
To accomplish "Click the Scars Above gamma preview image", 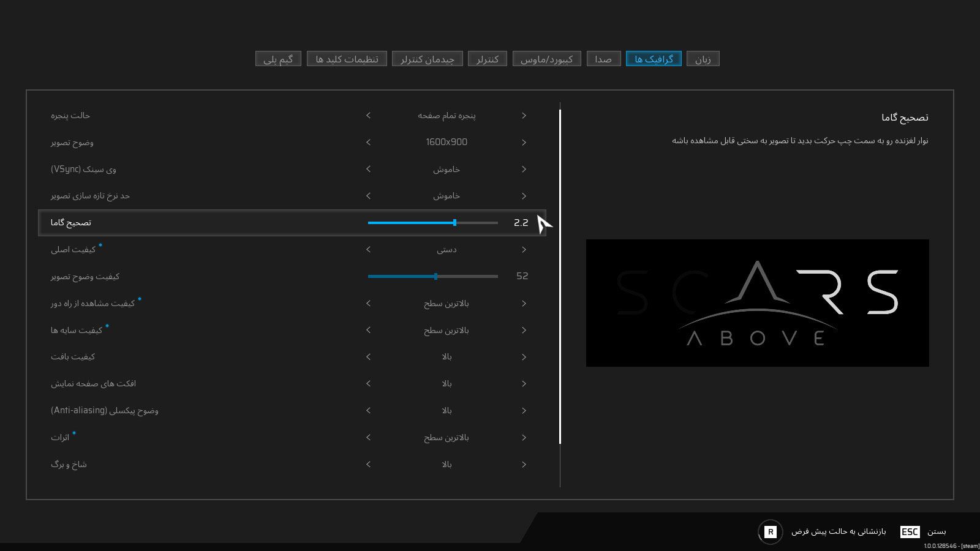I will pyautogui.click(x=757, y=303).
